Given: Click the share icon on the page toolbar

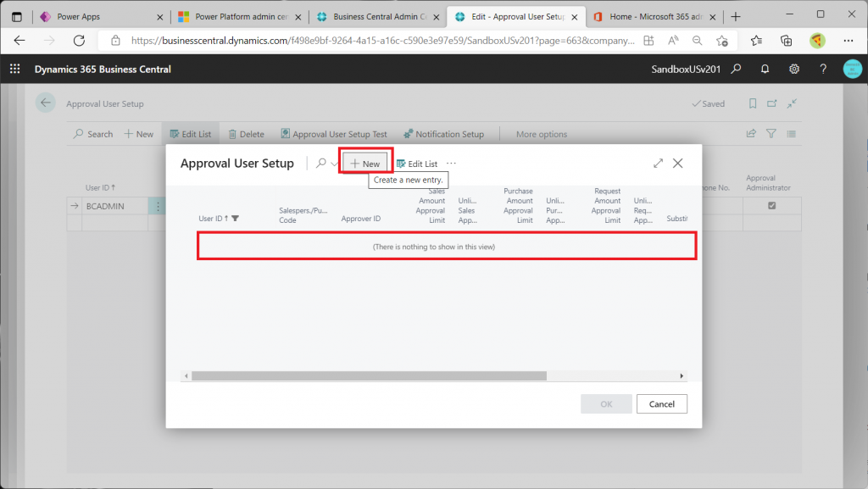Looking at the screenshot, I should [751, 133].
